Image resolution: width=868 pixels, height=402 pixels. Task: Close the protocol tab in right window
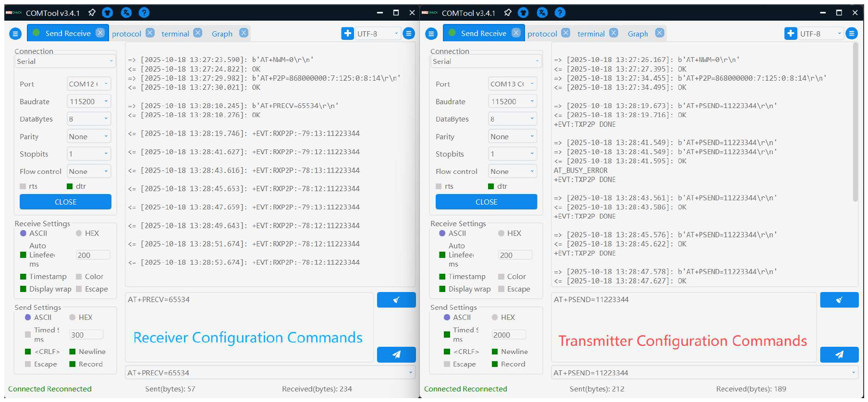pyautogui.click(x=566, y=33)
